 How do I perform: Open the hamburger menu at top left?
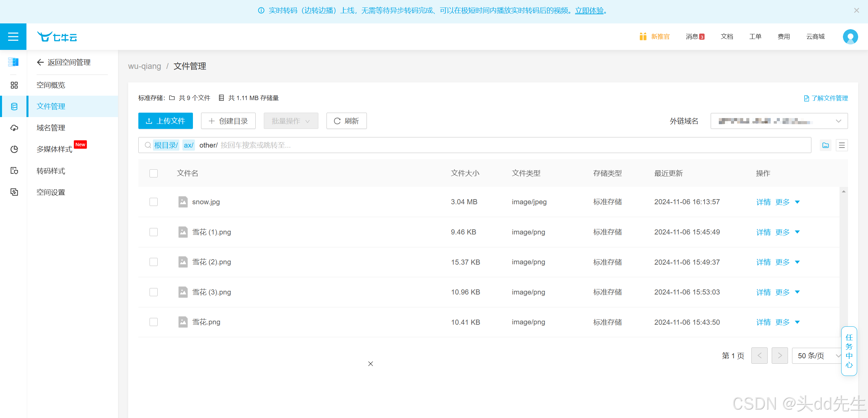(x=13, y=37)
